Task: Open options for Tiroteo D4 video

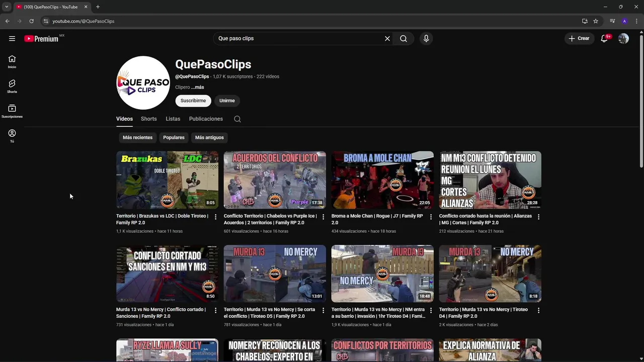Action: 538,310
